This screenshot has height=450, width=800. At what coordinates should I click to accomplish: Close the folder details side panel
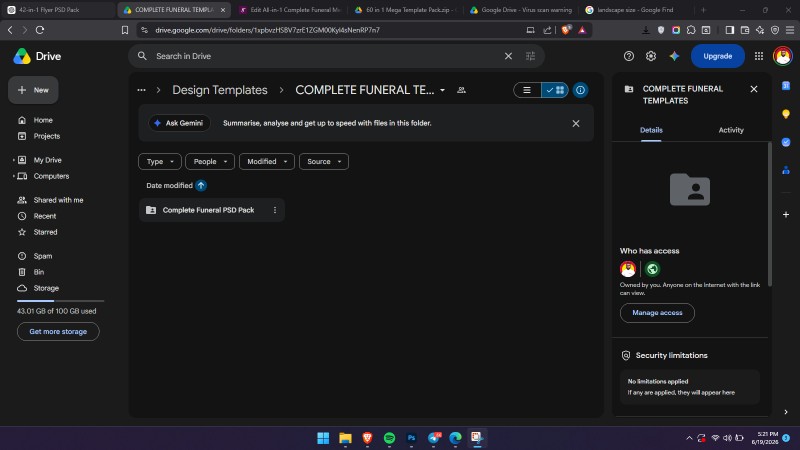point(754,89)
